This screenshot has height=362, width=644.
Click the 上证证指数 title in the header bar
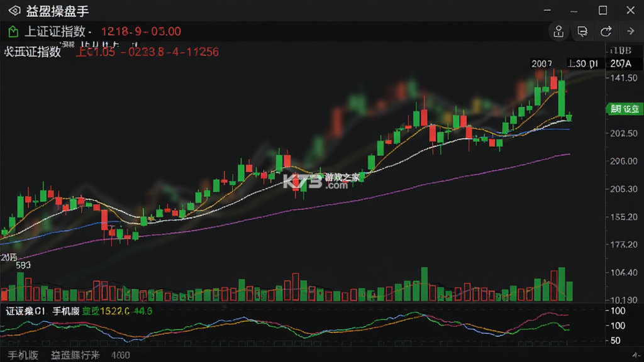coord(55,31)
